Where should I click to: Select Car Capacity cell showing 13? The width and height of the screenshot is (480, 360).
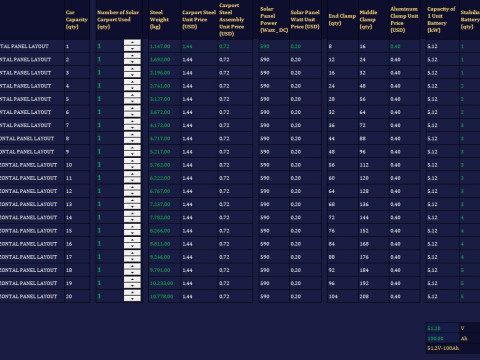point(77,204)
